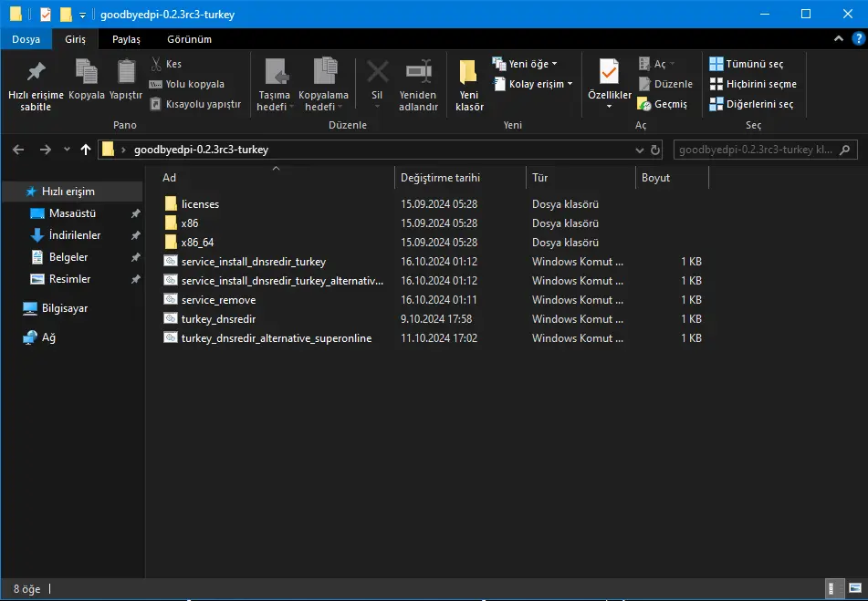
Task: Select the service_install_dnsredir_turkey file
Action: tap(254, 262)
